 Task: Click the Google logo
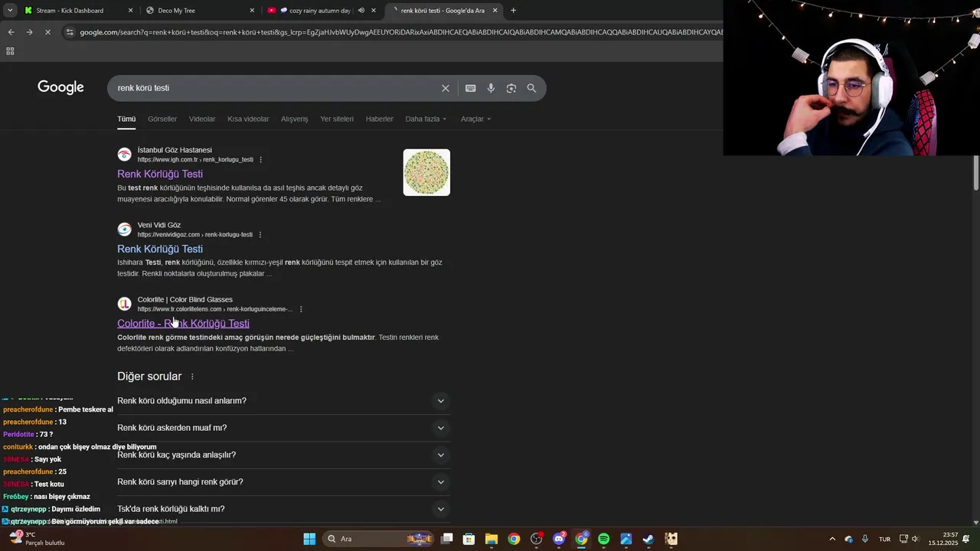point(60,87)
